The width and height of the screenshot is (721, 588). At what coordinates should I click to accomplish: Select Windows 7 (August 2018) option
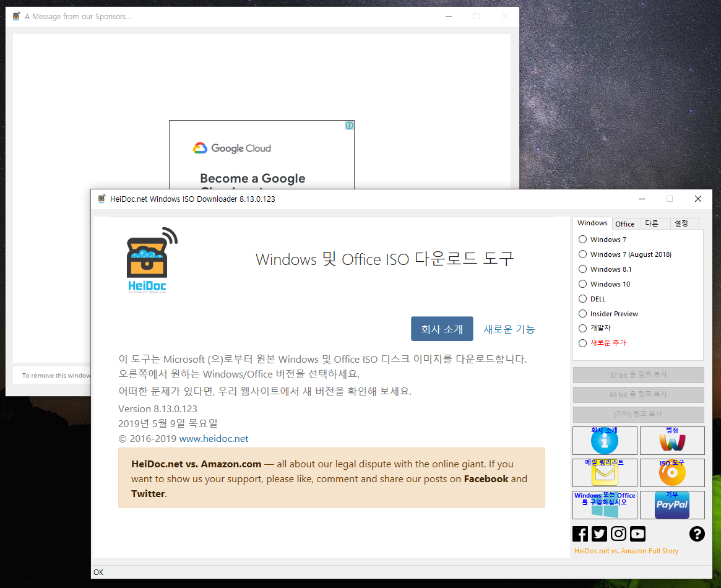point(582,254)
